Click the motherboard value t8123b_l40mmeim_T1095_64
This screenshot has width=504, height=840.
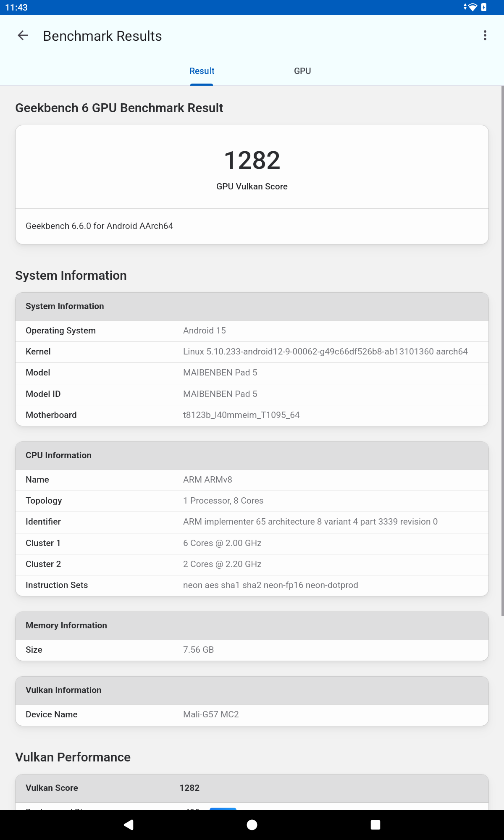pyautogui.click(x=241, y=415)
